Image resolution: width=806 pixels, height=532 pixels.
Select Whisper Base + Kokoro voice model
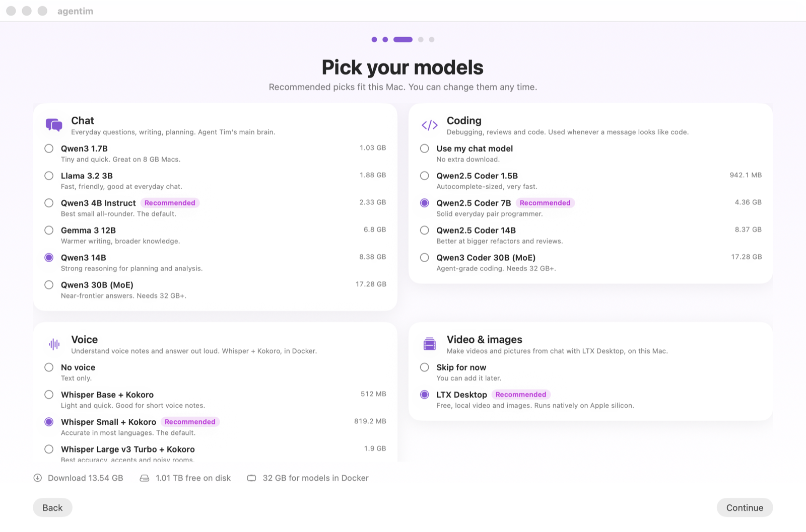[x=49, y=395]
